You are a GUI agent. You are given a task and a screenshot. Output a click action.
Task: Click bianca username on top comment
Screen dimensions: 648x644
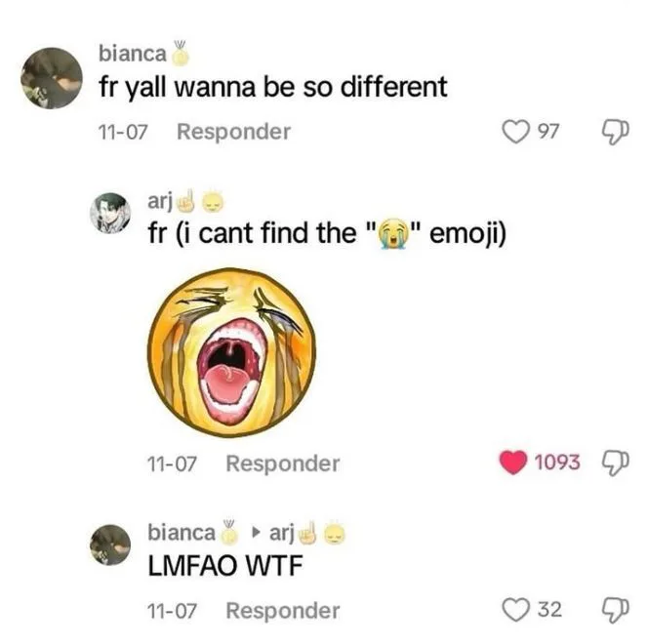pyautogui.click(x=133, y=54)
